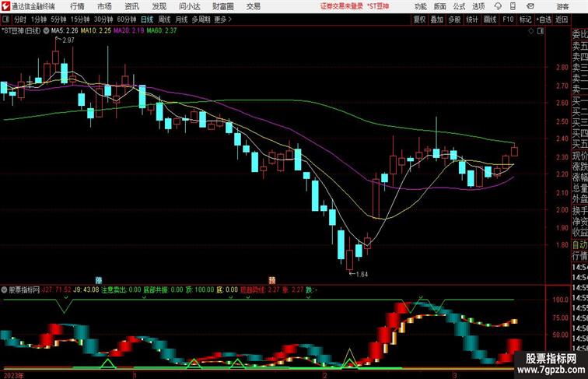Open the mail envelope icon
The width and height of the screenshot is (588, 379).
click(530, 6)
